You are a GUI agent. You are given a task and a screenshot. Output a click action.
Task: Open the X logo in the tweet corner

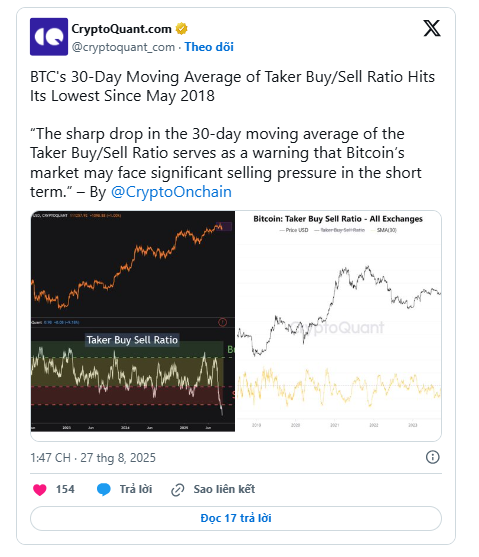pyautogui.click(x=432, y=28)
